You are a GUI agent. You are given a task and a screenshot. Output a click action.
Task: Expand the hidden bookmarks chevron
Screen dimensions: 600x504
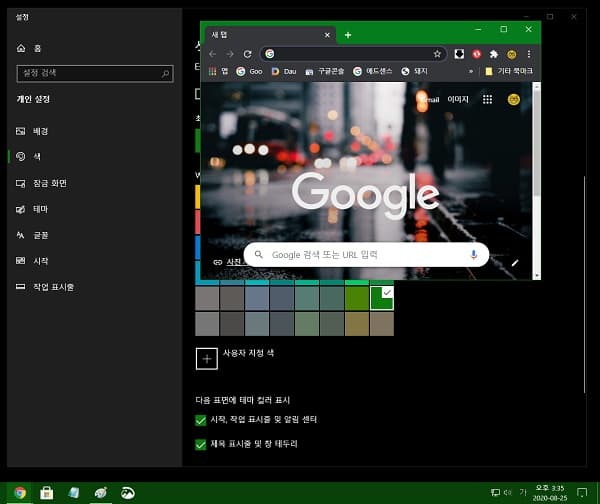click(x=471, y=71)
